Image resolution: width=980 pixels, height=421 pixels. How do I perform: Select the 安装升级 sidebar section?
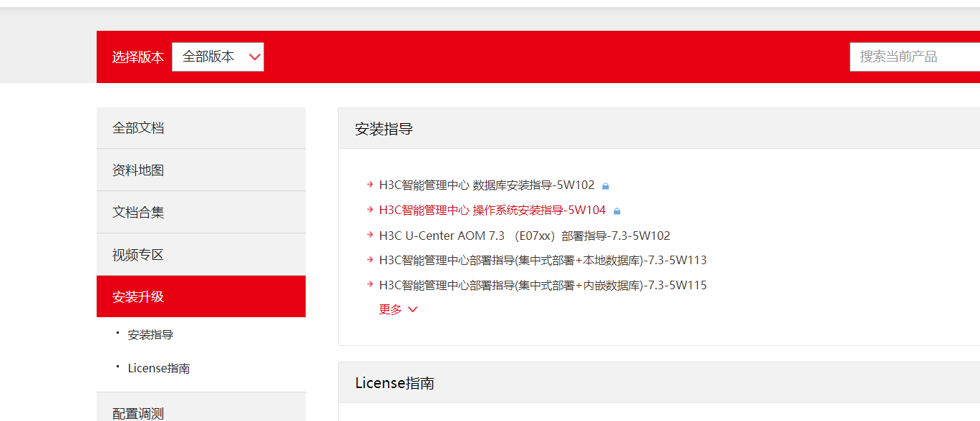(x=201, y=296)
